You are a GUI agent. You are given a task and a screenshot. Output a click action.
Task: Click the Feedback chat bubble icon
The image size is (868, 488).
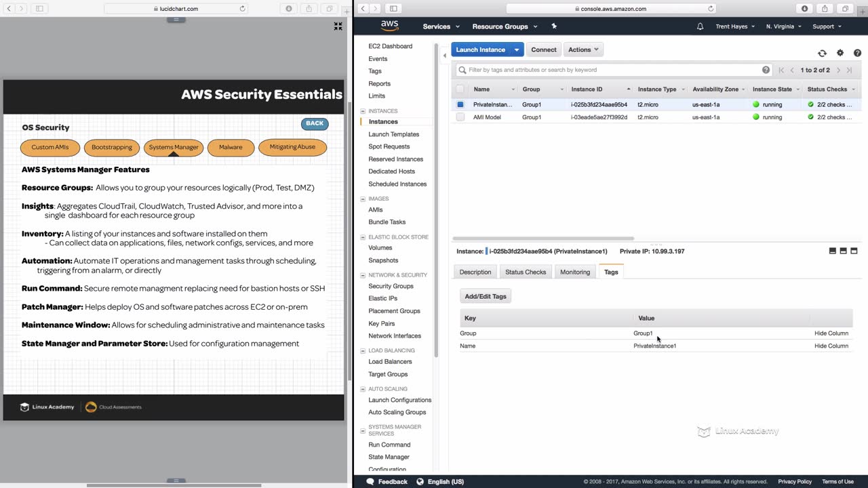(370, 481)
